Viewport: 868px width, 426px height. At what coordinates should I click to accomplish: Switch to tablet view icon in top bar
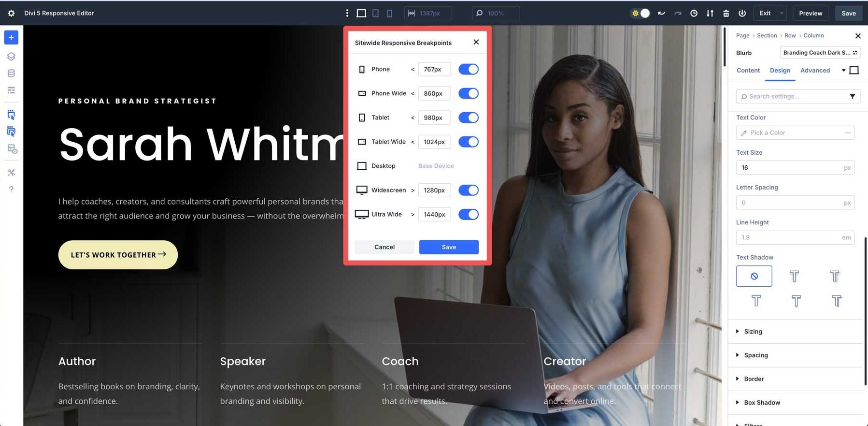click(x=375, y=13)
